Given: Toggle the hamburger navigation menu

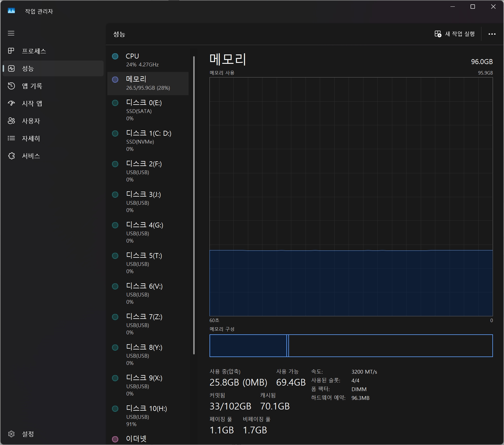Looking at the screenshot, I should [11, 33].
